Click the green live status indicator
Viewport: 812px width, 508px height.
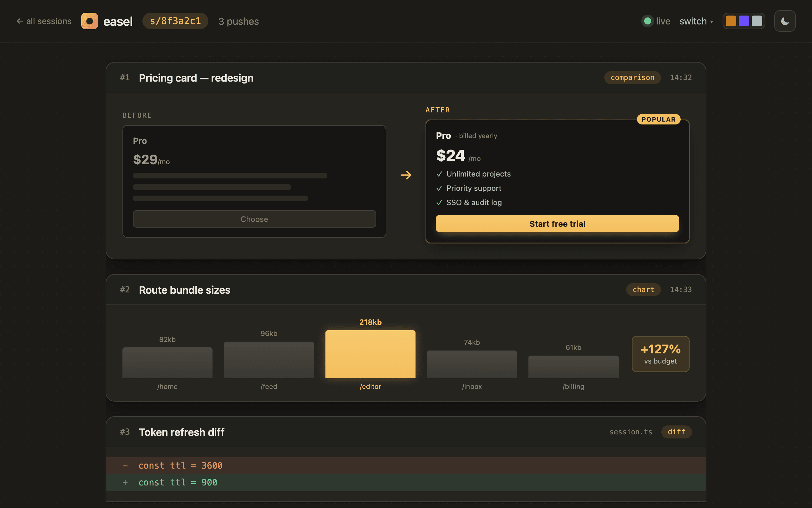[648, 21]
